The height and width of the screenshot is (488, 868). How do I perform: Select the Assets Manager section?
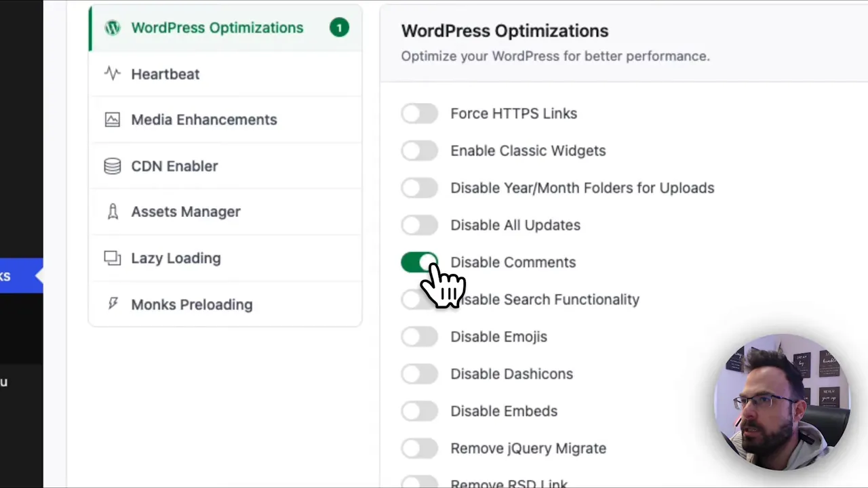225,211
